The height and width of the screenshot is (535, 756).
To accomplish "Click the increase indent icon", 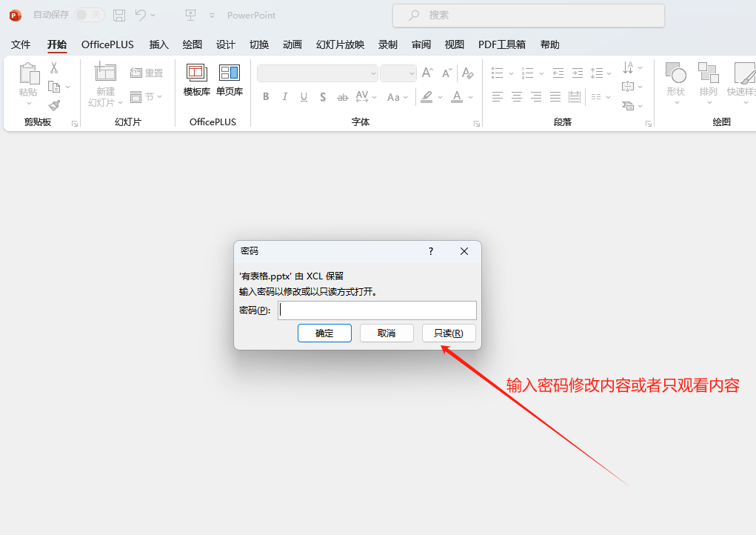I will [577, 73].
